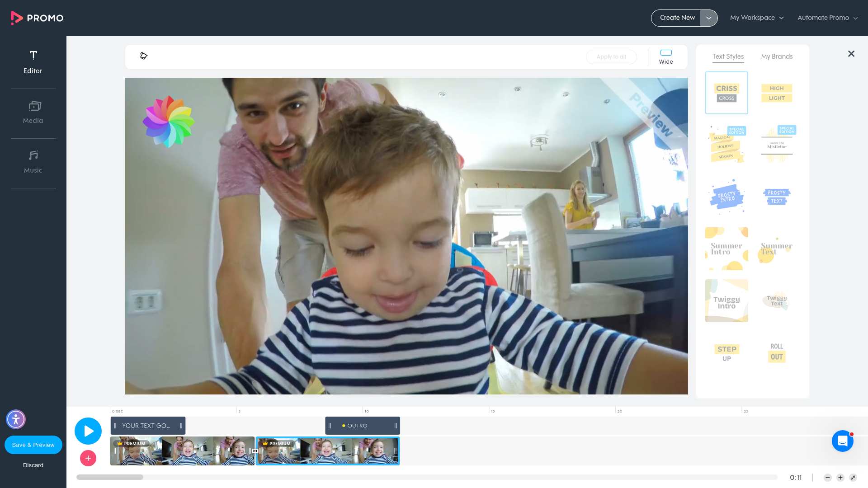Close the text styles panel

[851, 54]
